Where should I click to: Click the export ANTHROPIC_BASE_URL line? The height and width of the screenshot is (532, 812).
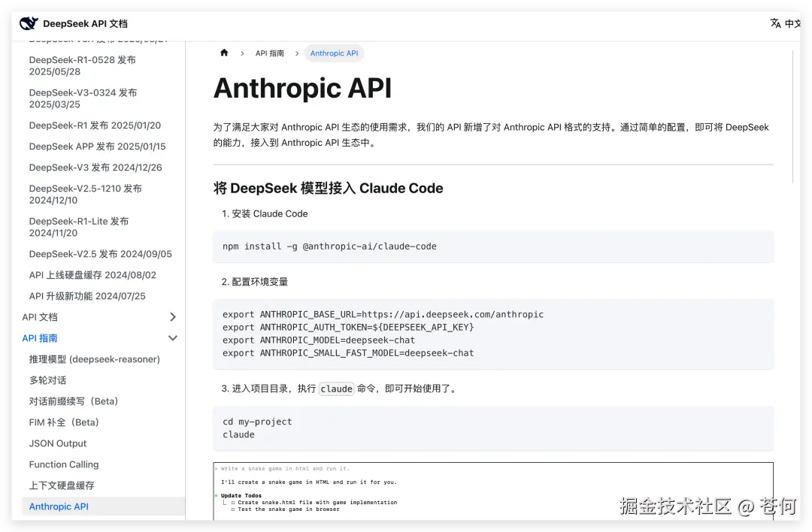point(383,314)
